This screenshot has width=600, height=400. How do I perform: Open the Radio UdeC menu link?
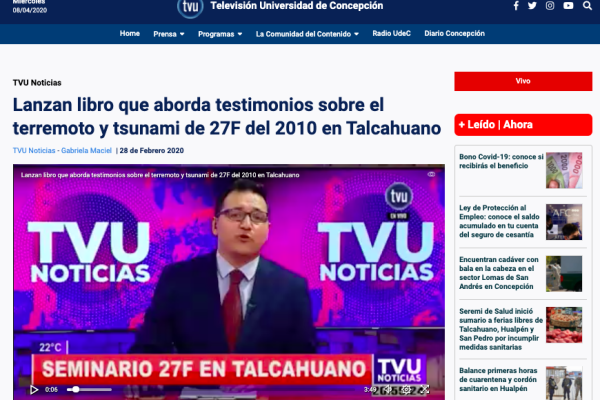[391, 34]
